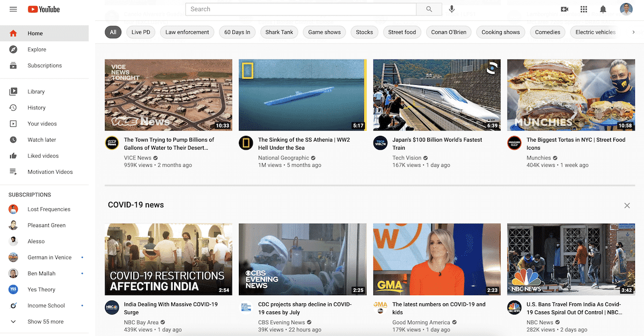Viewport: 644px width, 336px height.
Task: Select the Comedies chip
Action: [547, 32]
